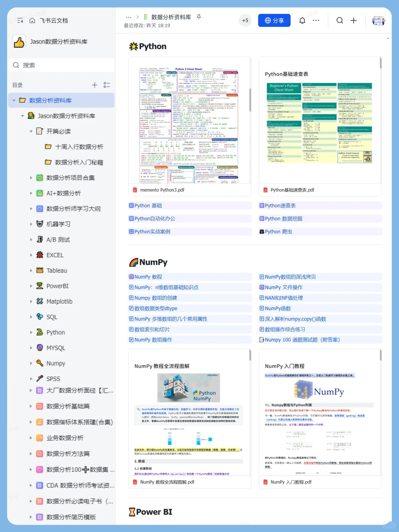Select MYSQL in the sidebar tree
This screenshot has height=532, width=399.
56,348
